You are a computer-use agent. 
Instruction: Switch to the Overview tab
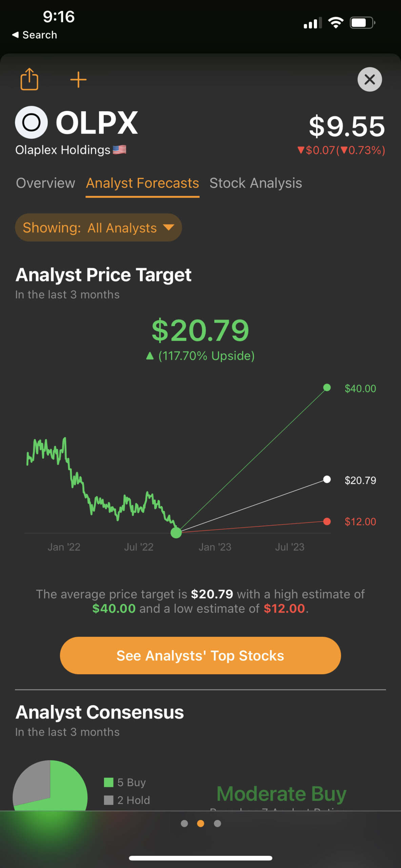tap(45, 183)
